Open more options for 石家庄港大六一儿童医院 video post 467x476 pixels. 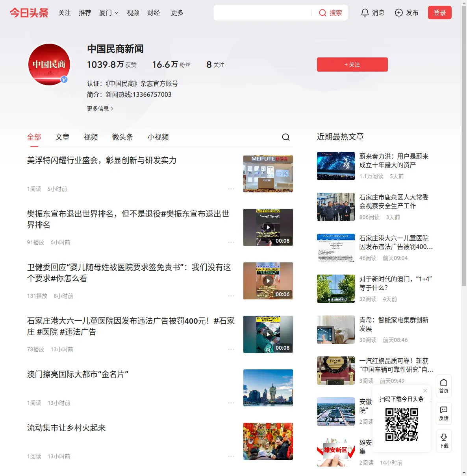click(231, 349)
